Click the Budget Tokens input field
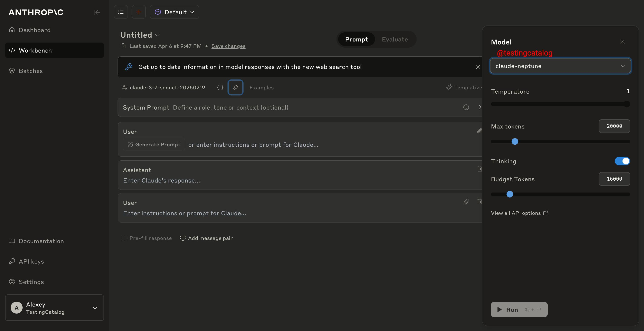 point(614,179)
